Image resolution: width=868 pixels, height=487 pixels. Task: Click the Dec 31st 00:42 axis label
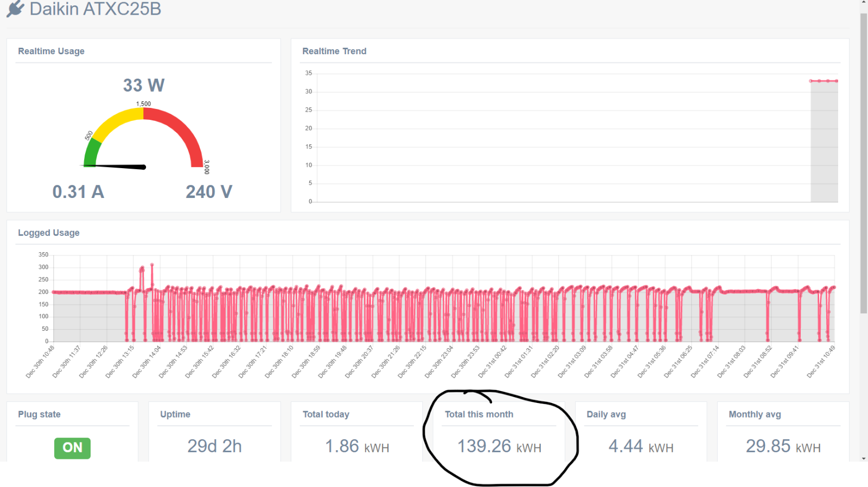pos(493,362)
